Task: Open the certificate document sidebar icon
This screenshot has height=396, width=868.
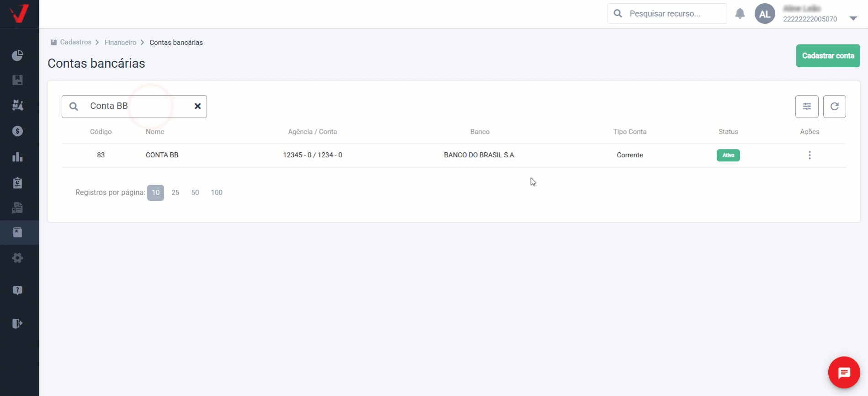Action: tap(17, 208)
